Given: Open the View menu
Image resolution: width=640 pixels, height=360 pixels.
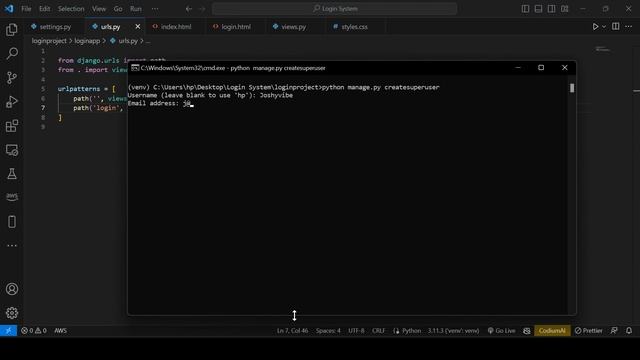Looking at the screenshot, I should point(99,9).
